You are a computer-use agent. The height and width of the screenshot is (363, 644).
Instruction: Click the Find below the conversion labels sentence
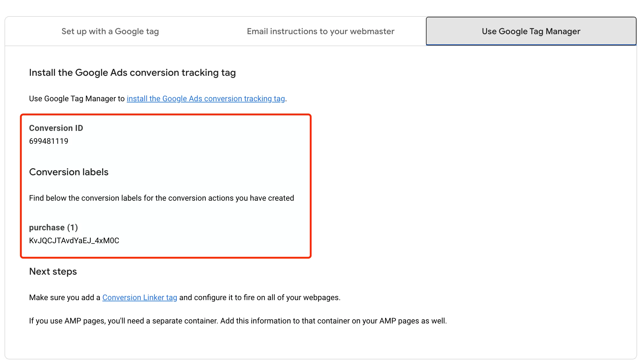161,198
